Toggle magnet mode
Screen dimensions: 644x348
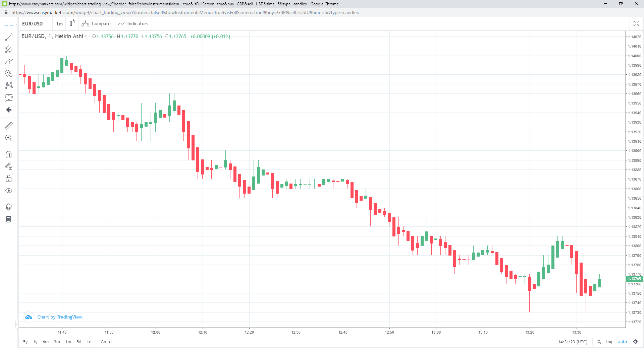9,154
